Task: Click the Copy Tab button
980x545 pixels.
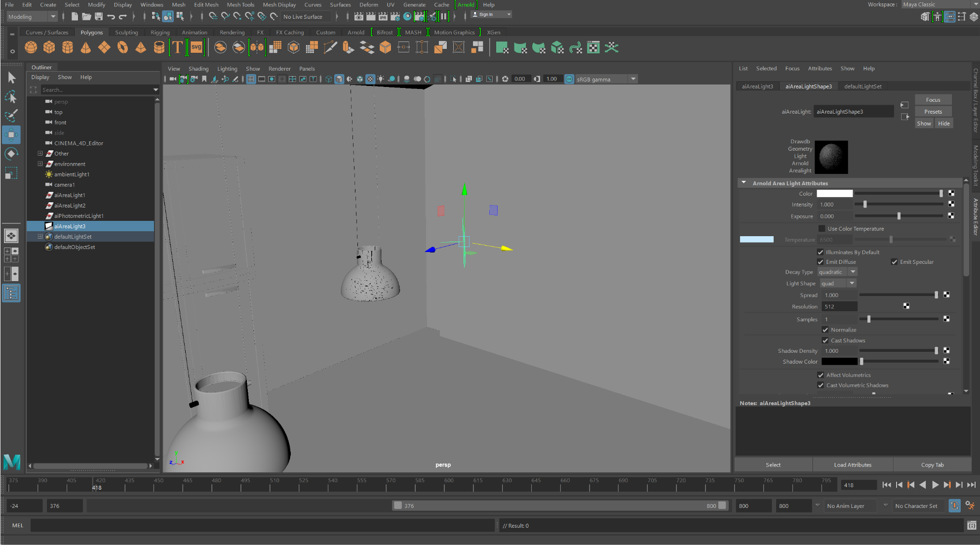Action: click(932, 464)
